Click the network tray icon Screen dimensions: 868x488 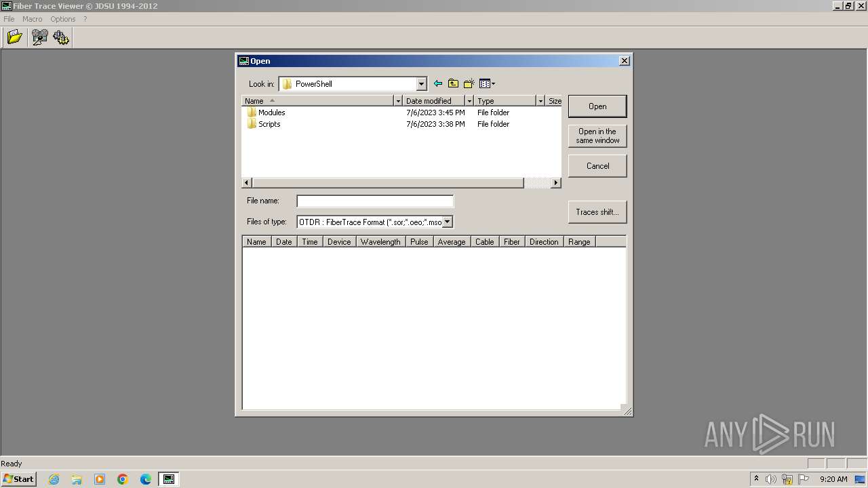click(787, 479)
